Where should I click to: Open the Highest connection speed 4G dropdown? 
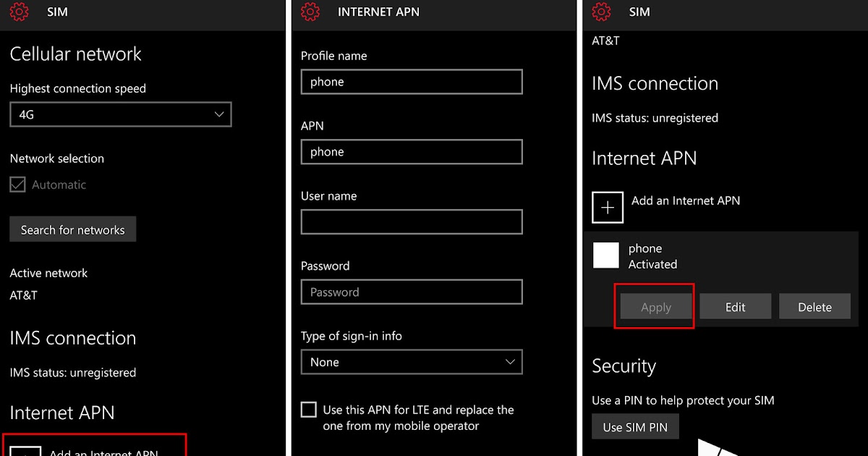pos(121,114)
